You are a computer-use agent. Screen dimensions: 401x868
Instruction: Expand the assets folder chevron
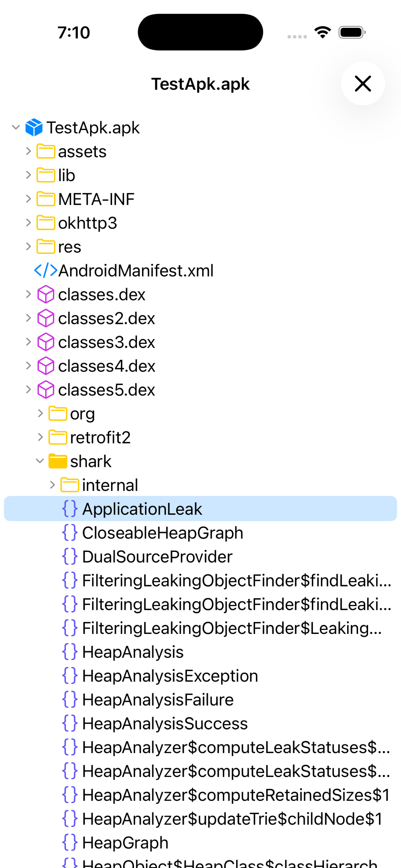pos(28,151)
